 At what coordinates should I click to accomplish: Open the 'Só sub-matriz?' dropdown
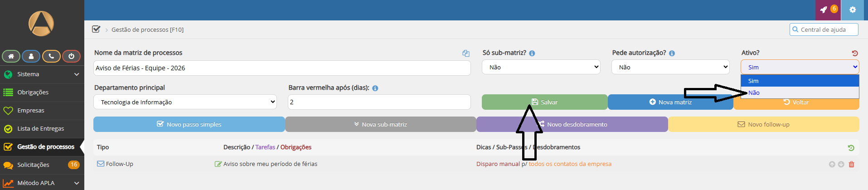point(541,67)
